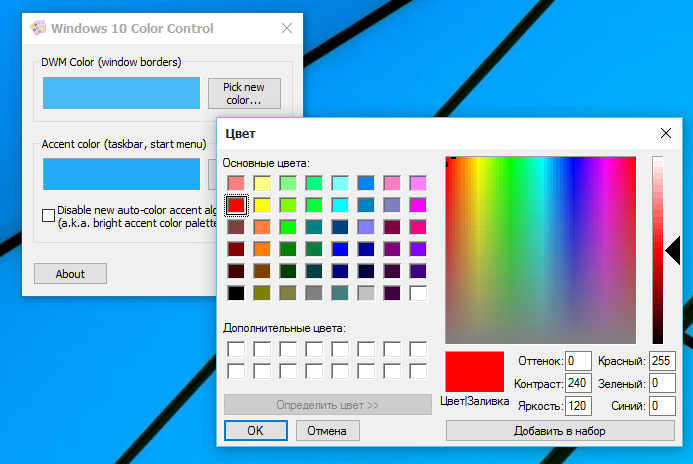Image resolution: width=693 pixels, height=464 pixels.
Task: Open the About button
Action: [70, 274]
